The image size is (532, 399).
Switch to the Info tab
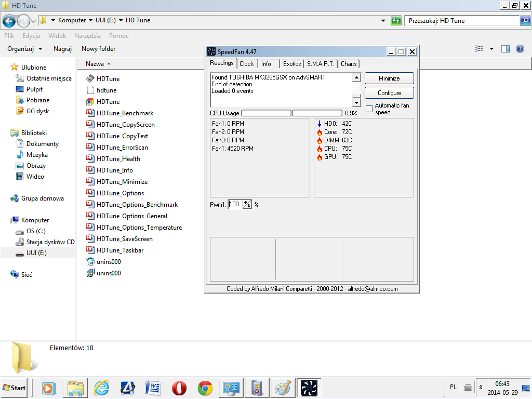tap(266, 64)
